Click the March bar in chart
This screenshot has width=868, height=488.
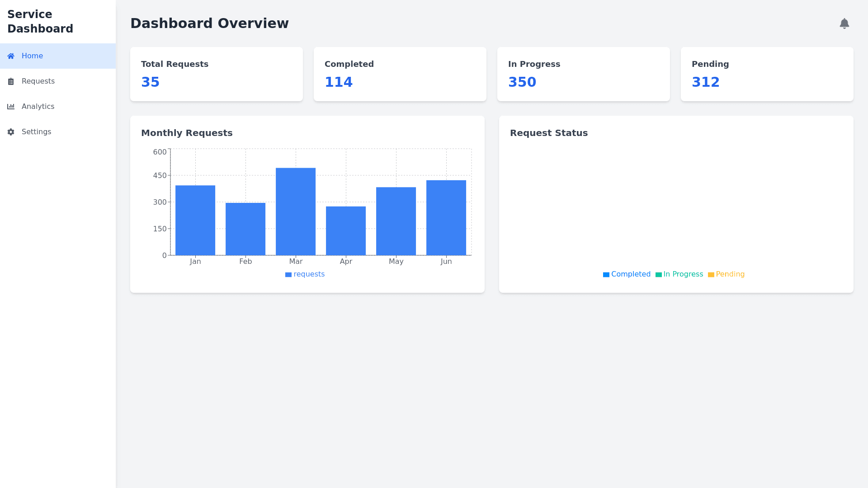pos(296,211)
